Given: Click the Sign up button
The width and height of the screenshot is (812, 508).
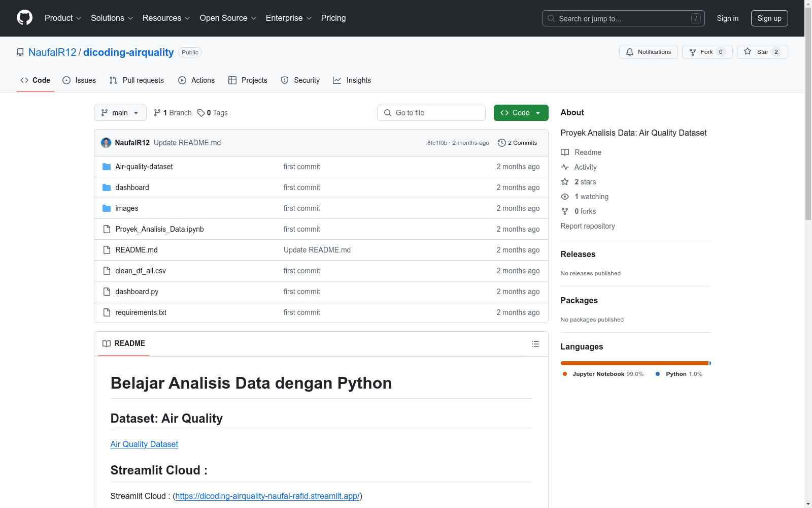Looking at the screenshot, I should pyautogui.click(x=769, y=18).
